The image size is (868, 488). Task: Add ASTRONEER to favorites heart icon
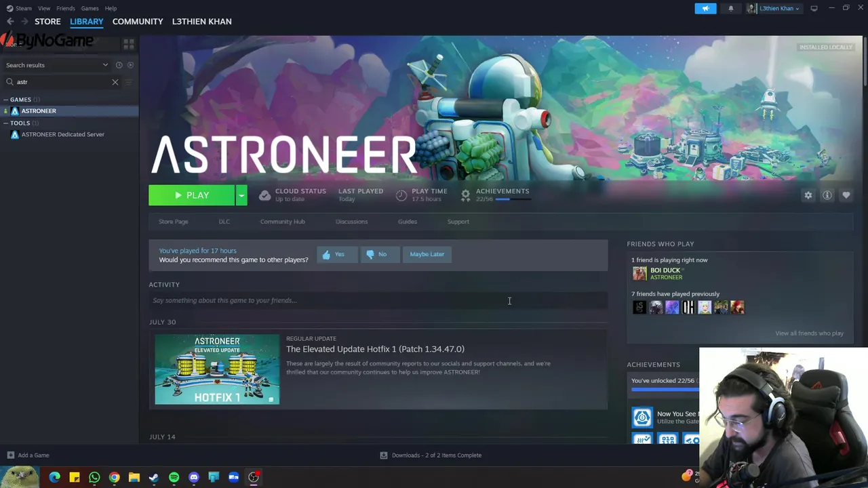click(x=846, y=195)
